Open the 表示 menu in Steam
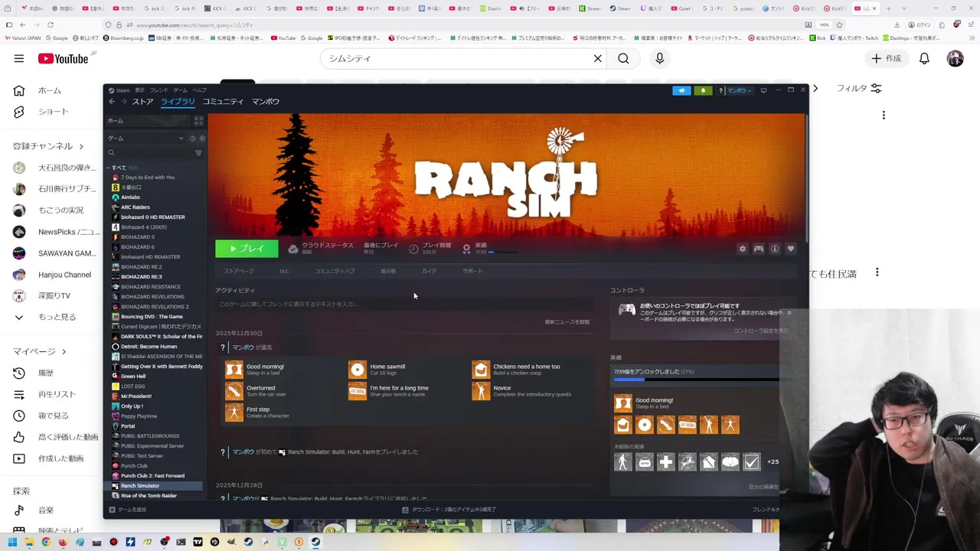Screen dimensions: 980x551 (140, 90)
